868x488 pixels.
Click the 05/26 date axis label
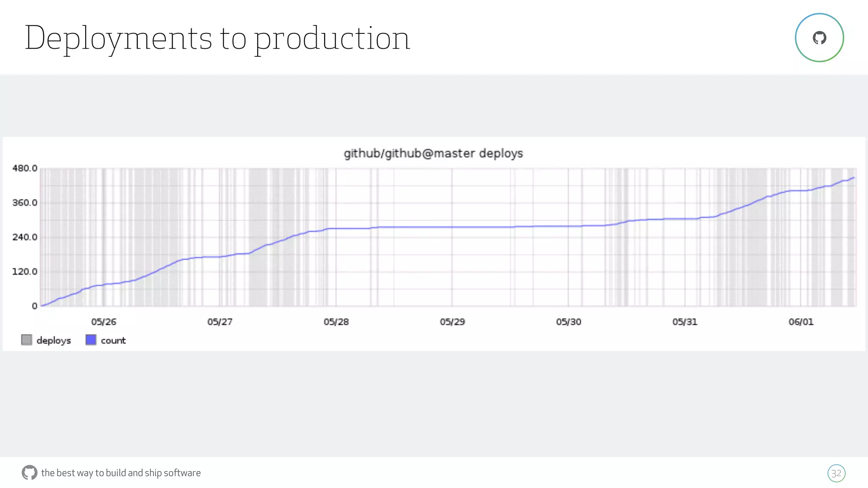pos(103,322)
